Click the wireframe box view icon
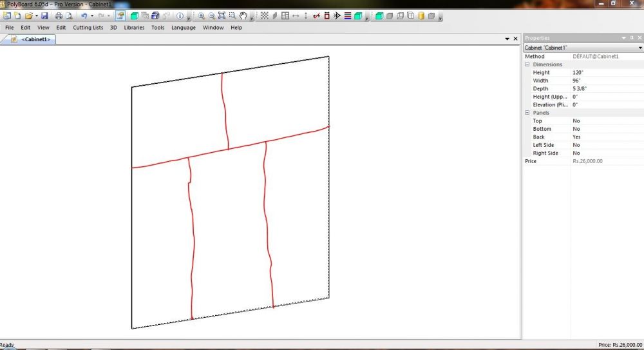644x350 pixels. (x=400, y=15)
